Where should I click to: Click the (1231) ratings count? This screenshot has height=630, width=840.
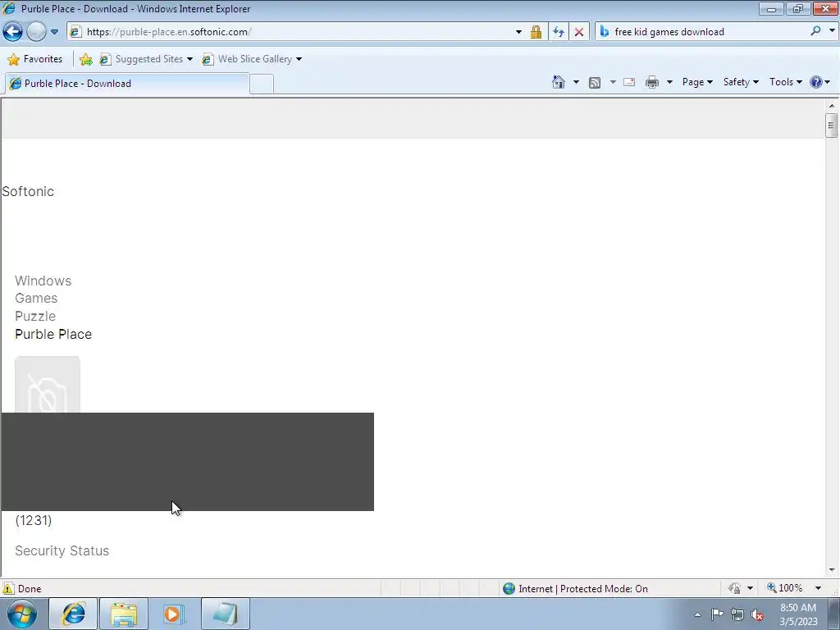point(33,520)
